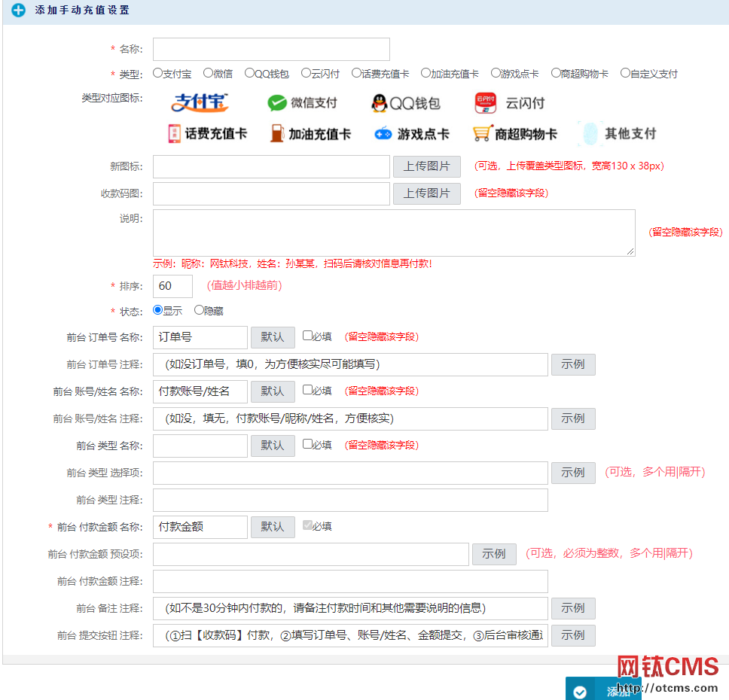Screen dimensions: 729x700
Task: Click the 其他支付 fingerprint icon
Action: 590,134
